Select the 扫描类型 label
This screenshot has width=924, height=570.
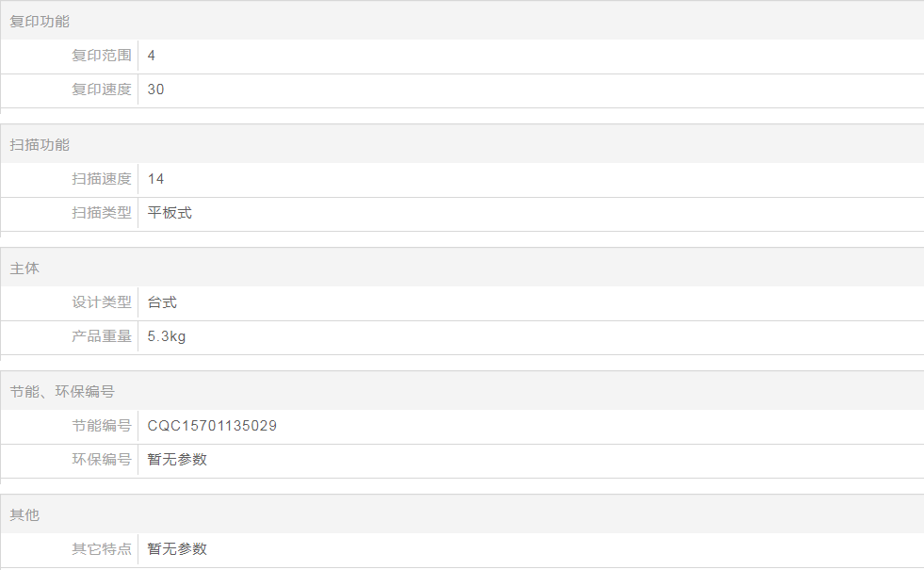point(102,213)
